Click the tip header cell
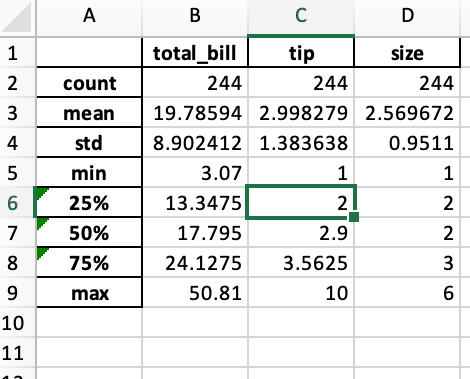 click(301, 53)
